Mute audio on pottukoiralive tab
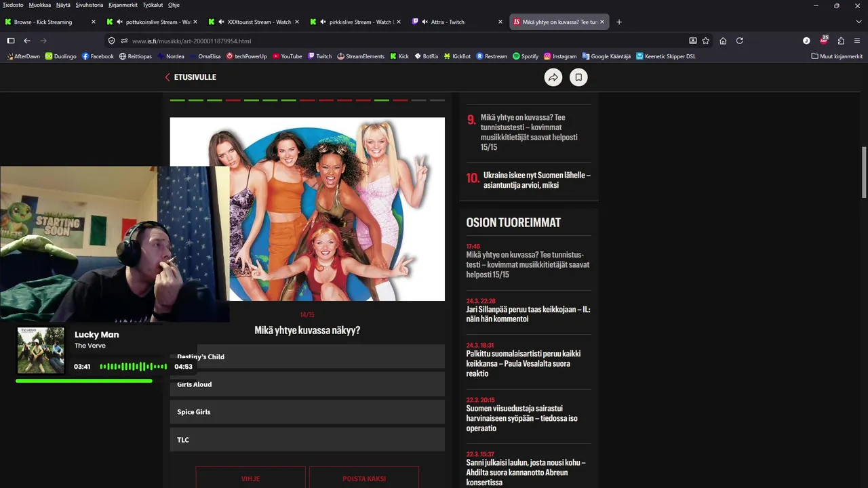 (119, 22)
